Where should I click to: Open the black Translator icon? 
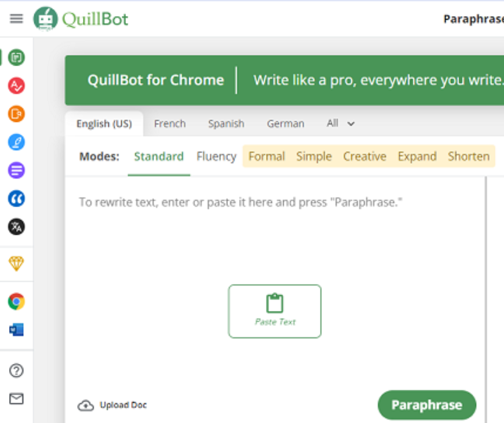pos(17,227)
